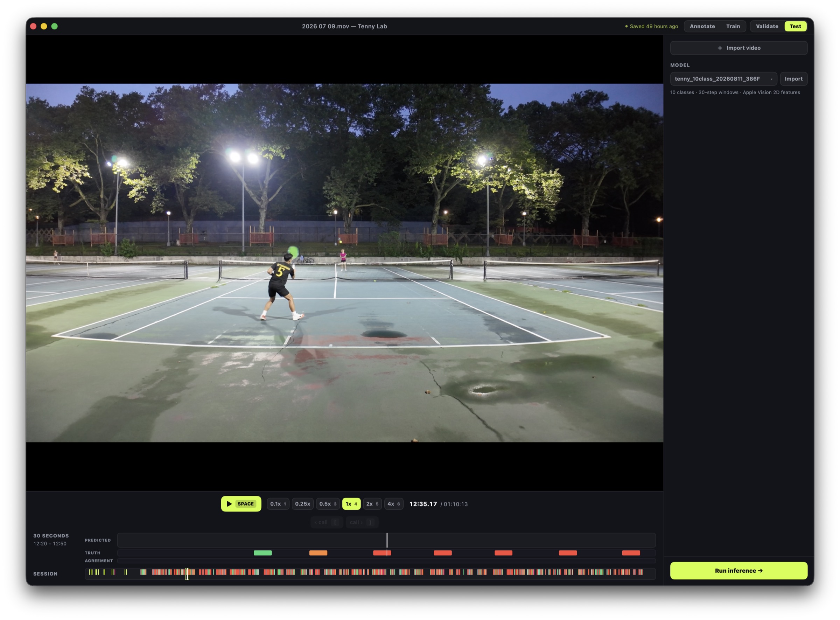This screenshot has width=840, height=620.
Task: Click the PREDICTED row label
Action: pyautogui.click(x=98, y=540)
